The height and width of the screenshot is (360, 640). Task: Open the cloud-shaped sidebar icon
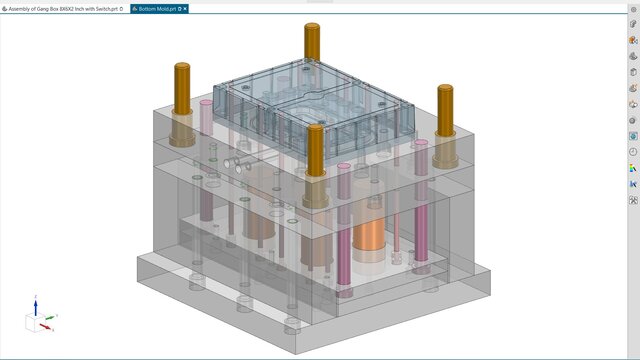(x=633, y=104)
